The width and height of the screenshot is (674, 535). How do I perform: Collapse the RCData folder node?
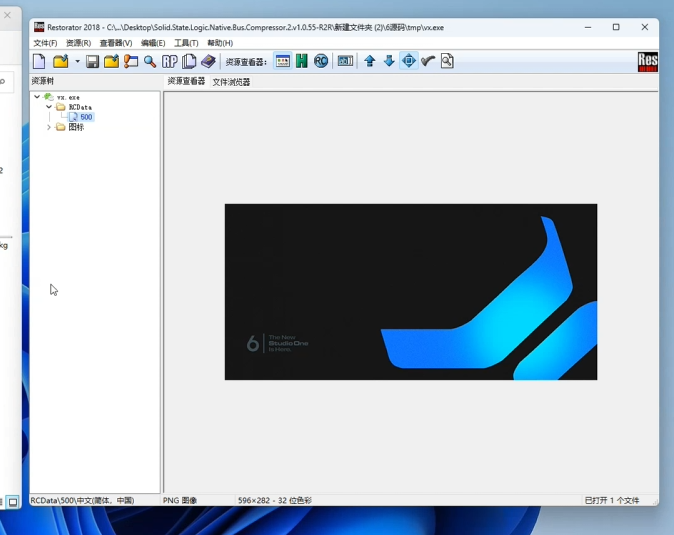pos(49,107)
